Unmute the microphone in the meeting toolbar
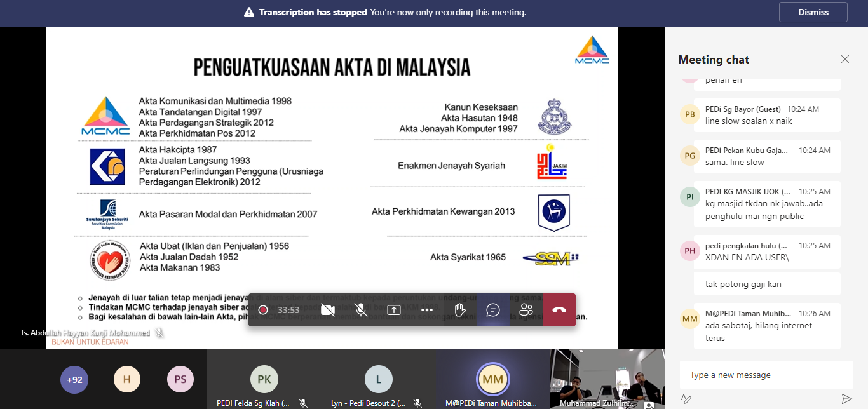This screenshot has height=409, width=868. [361, 310]
